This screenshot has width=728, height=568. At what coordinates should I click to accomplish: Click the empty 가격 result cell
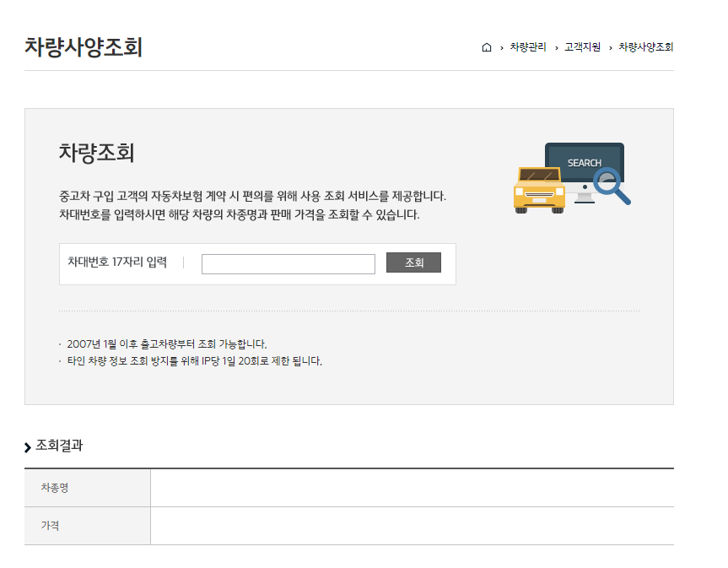[x=413, y=526]
